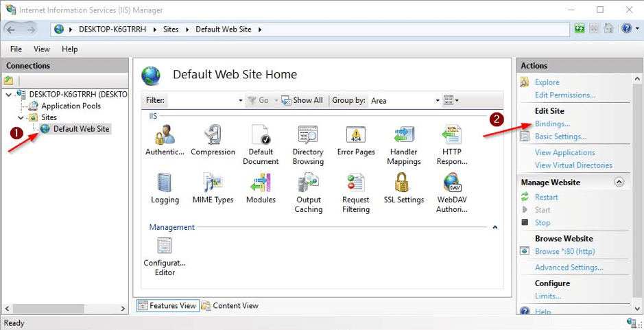This screenshot has height=330, width=644.
Task: Select the Application Pools tree item
Action: coord(71,106)
